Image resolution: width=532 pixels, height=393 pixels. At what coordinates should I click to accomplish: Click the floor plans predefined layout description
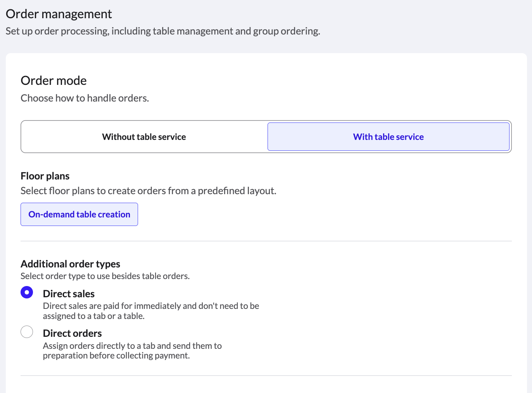click(148, 191)
